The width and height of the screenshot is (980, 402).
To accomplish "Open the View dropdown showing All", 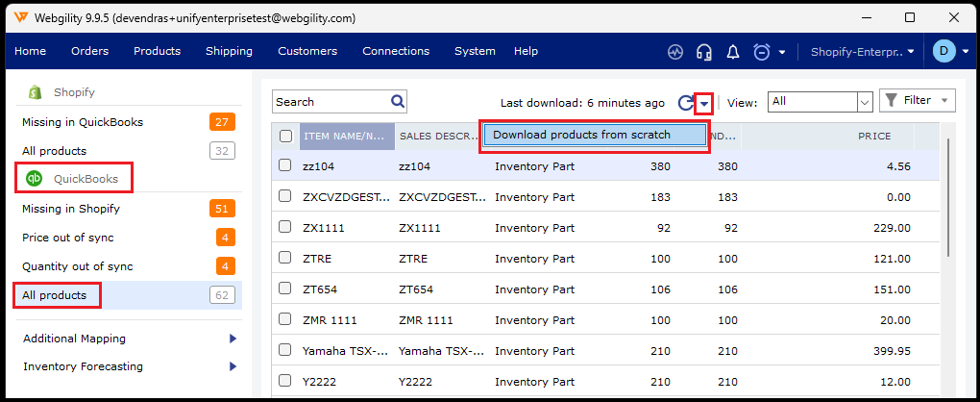I will (x=820, y=101).
